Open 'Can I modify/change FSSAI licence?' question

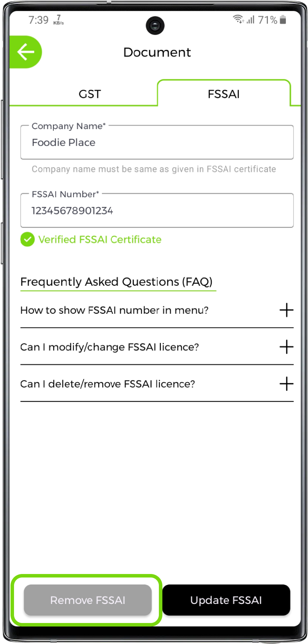pyautogui.click(x=109, y=347)
